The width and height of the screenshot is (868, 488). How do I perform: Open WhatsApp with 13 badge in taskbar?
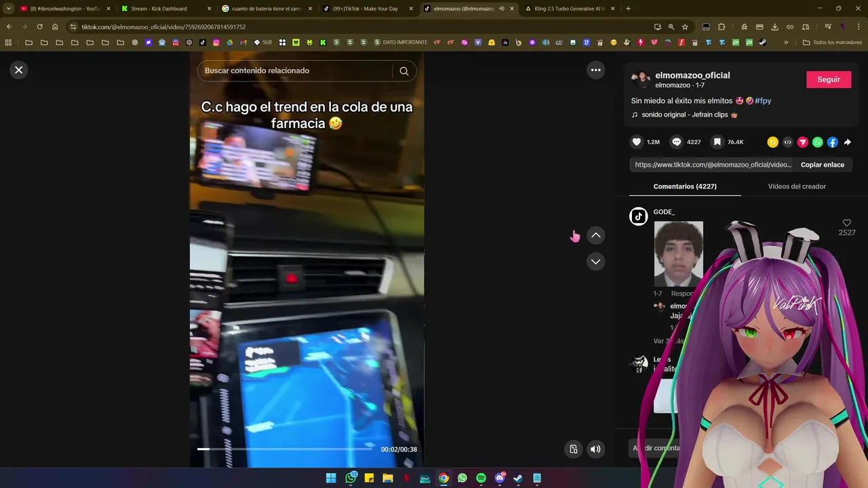click(x=351, y=478)
